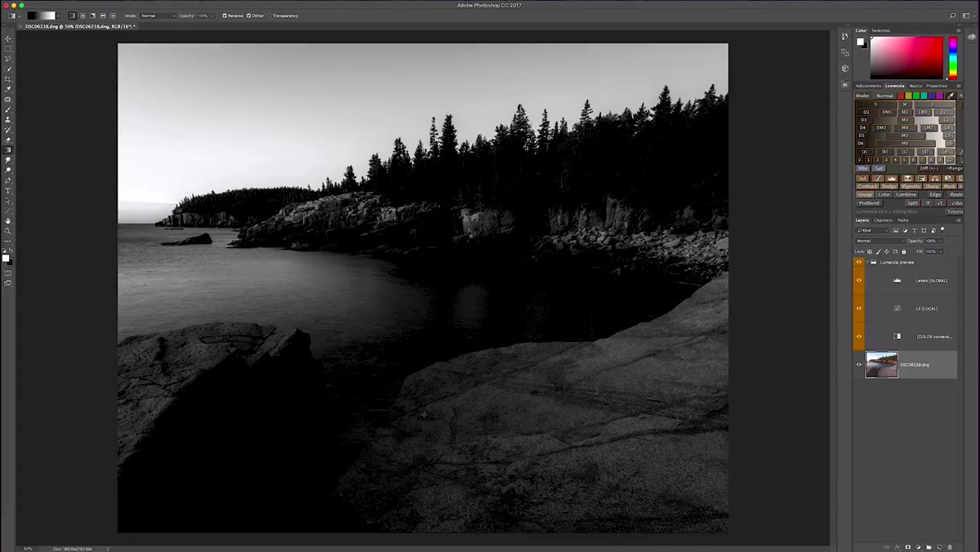The image size is (980, 552).
Task: Select the Crop tool
Action: [8, 79]
